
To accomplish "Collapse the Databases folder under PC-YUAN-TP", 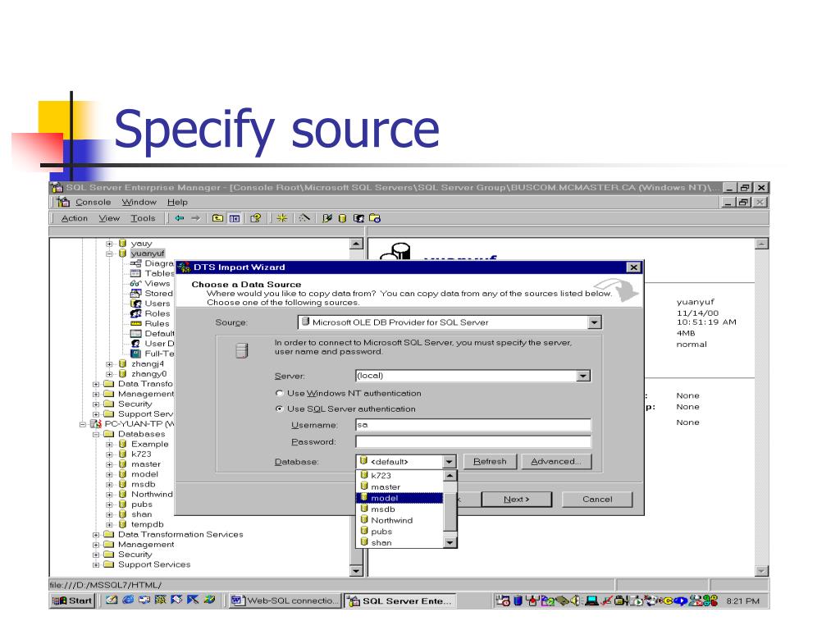I will (x=96, y=435).
